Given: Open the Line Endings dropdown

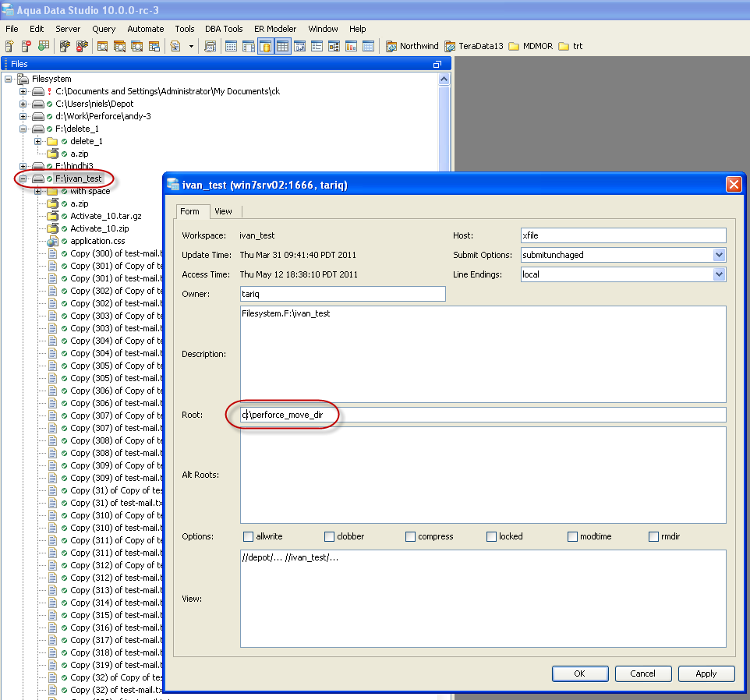Looking at the screenshot, I should tap(719, 274).
